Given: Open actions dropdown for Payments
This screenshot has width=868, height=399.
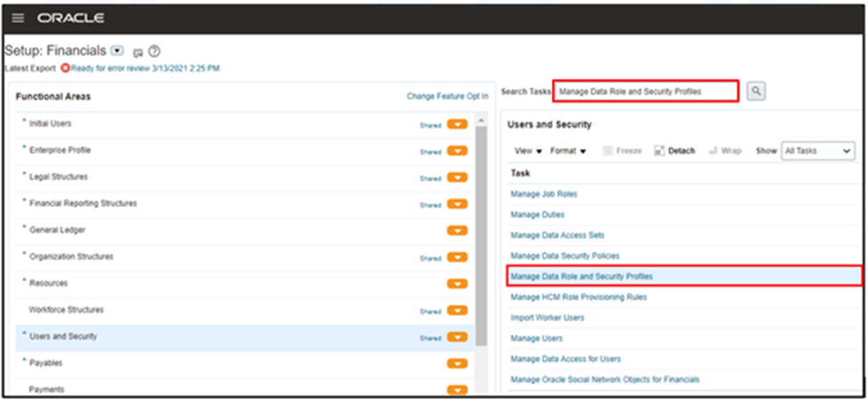Looking at the screenshot, I should tap(458, 389).
